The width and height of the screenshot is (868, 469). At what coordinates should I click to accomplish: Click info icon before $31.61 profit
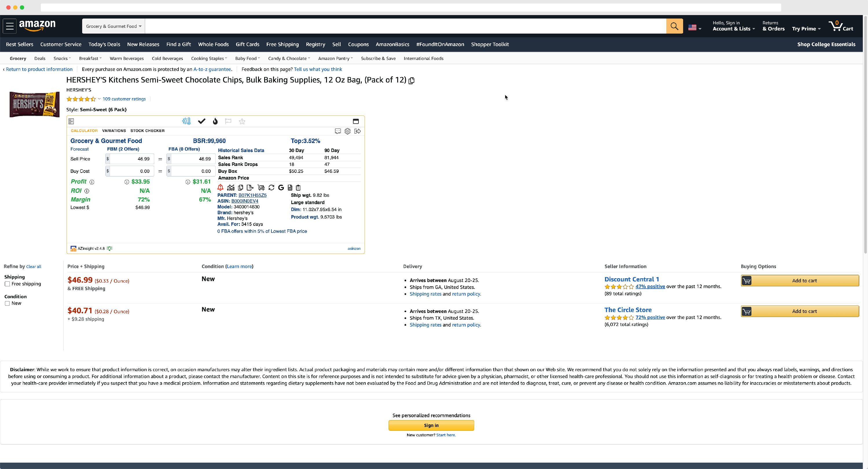pyautogui.click(x=188, y=182)
